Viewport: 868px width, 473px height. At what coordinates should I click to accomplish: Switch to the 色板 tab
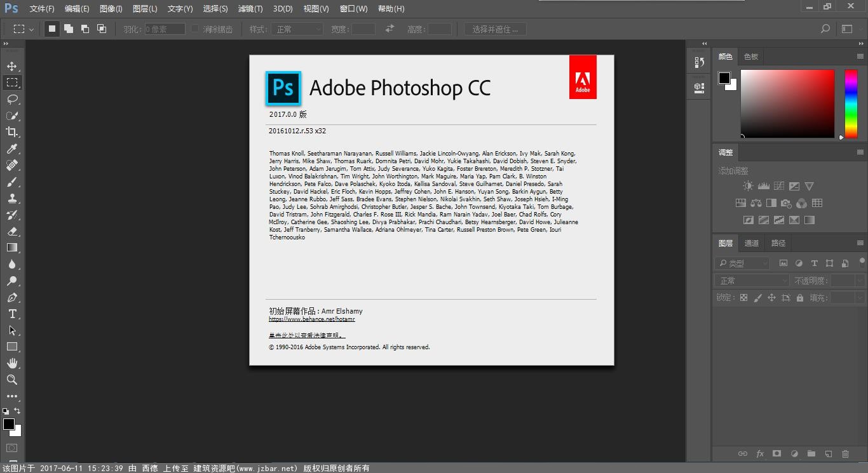(751, 57)
